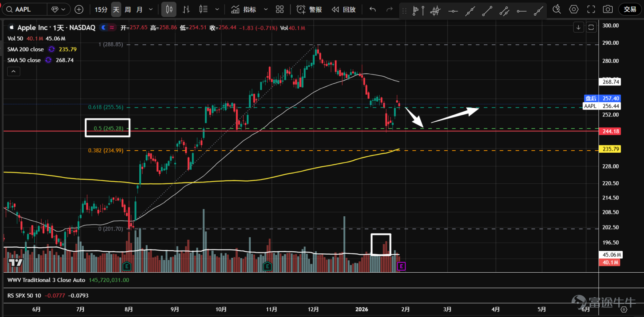Image resolution: width=644 pixels, height=317 pixels.
Task: Redo the last chart action
Action: click(x=389, y=9)
